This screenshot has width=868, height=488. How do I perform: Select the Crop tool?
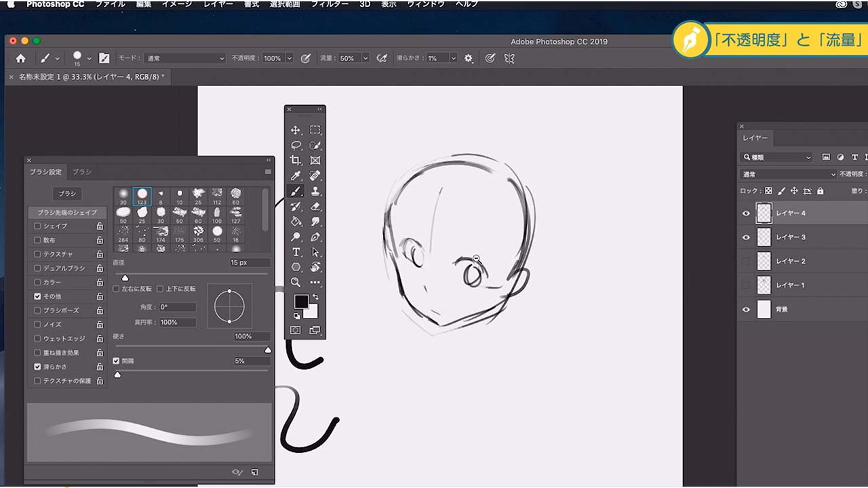click(296, 161)
